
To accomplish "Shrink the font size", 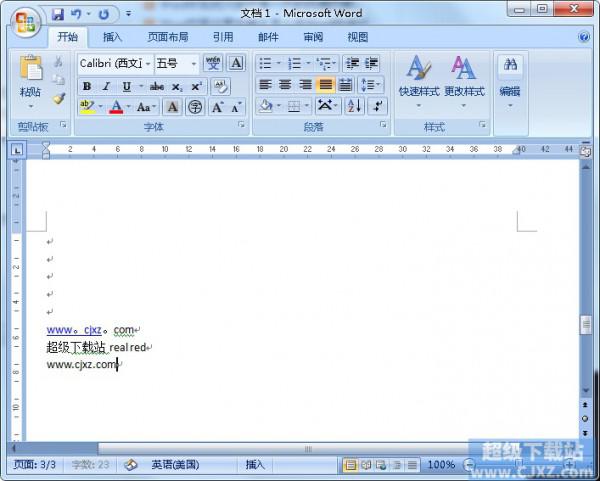I will pyautogui.click(x=236, y=107).
